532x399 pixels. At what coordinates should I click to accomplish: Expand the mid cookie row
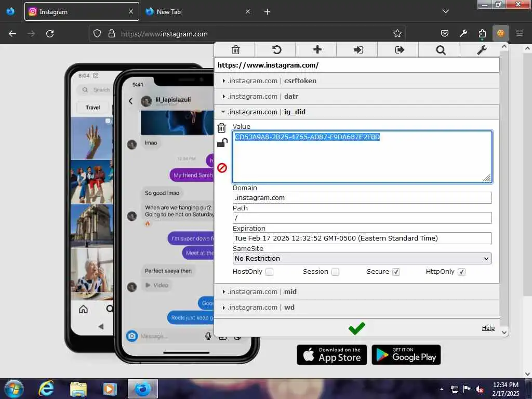(356, 292)
